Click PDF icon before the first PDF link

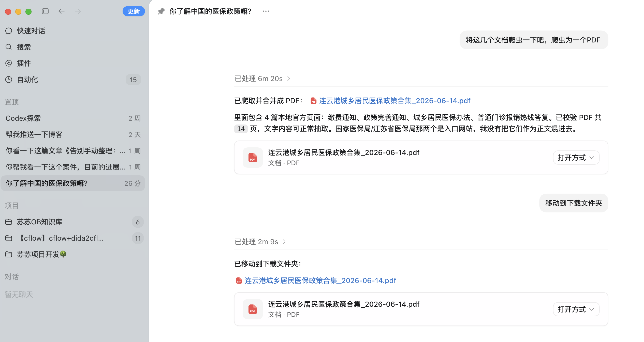click(x=313, y=101)
